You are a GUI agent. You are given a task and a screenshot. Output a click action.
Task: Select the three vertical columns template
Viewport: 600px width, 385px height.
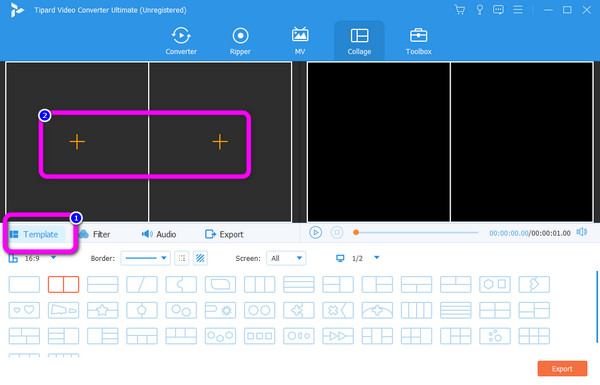259,284
